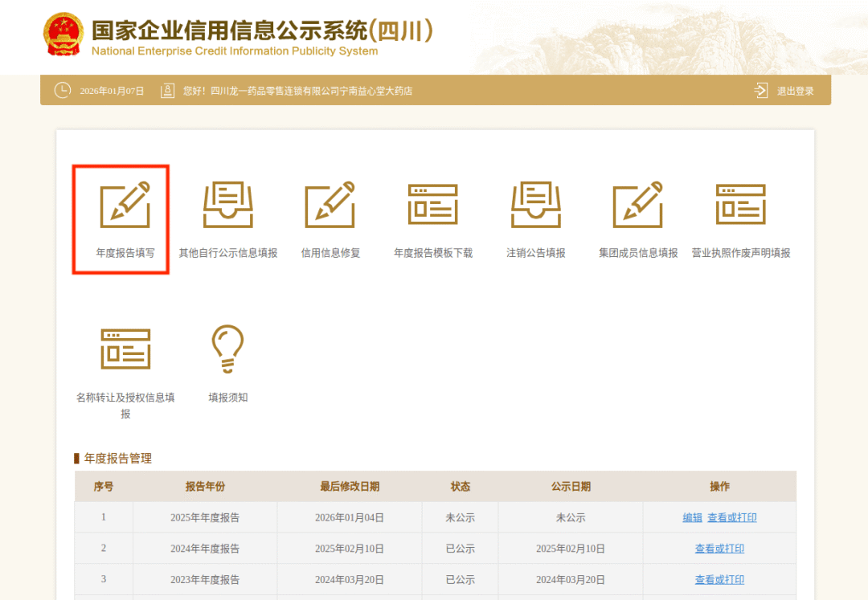The height and width of the screenshot is (600, 868).
Task: Click the clock icon before the date
Action: [x=63, y=91]
